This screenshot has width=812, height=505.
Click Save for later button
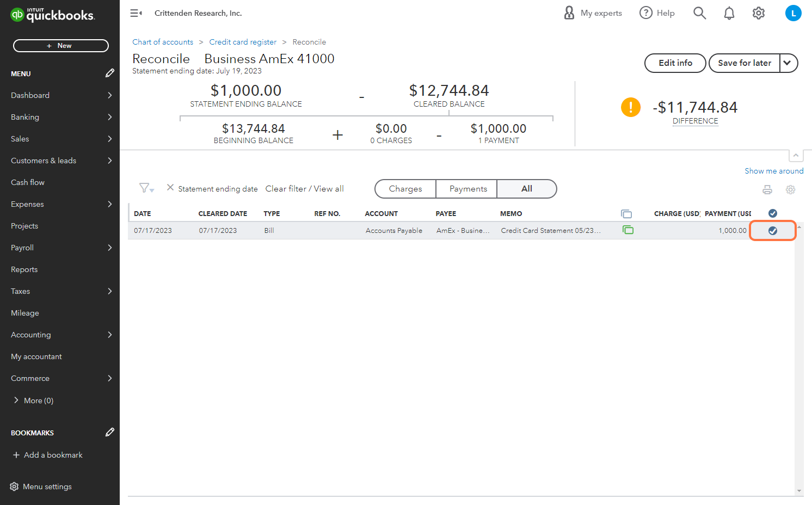coord(745,63)
